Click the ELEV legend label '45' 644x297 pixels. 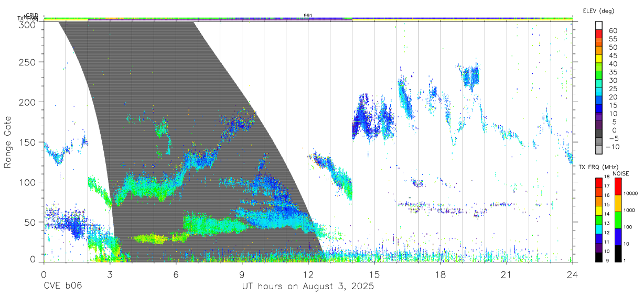point(613,56)
